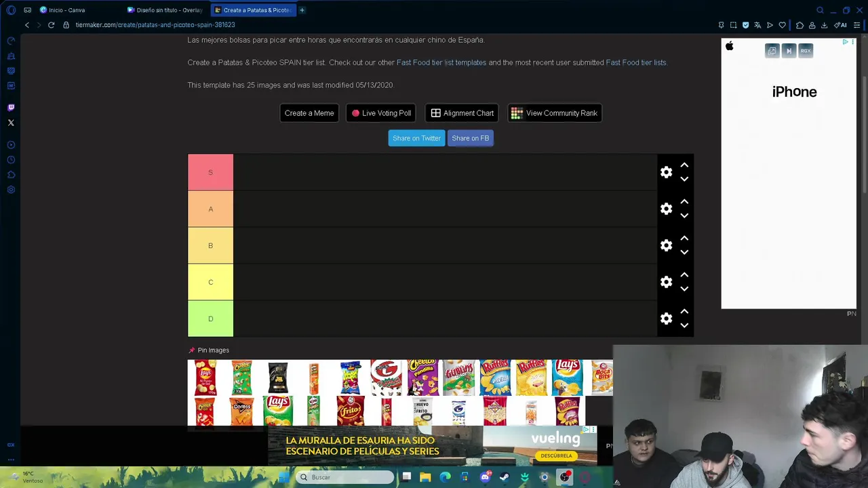Move the A tier row down
Viewport: 868px width, 488px height.
[x=684, y=216]
